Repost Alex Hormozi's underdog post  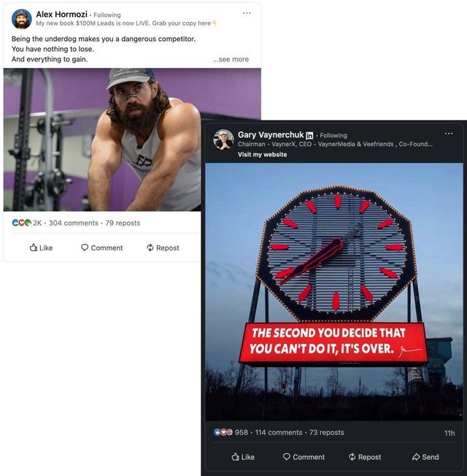[163, 247]
